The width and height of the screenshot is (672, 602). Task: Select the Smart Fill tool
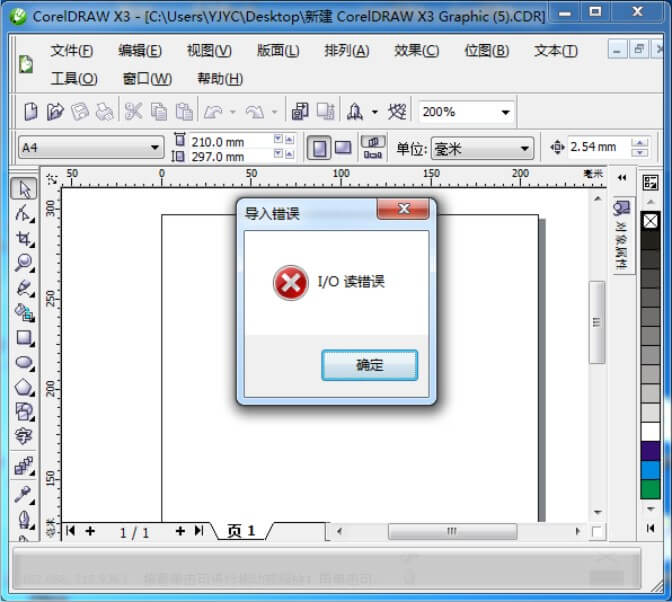coord(24,312)
